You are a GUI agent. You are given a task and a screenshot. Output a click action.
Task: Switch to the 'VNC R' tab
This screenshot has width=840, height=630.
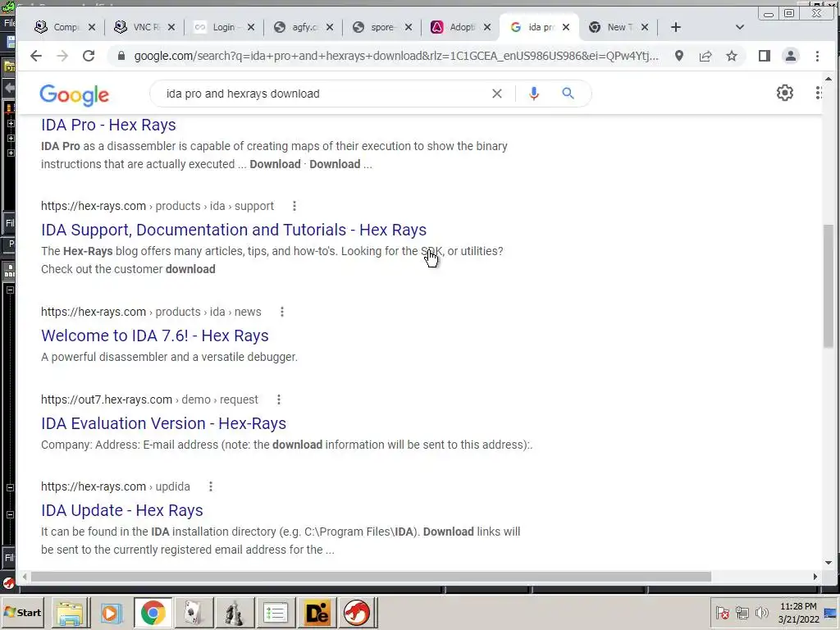tap(144, 27)
